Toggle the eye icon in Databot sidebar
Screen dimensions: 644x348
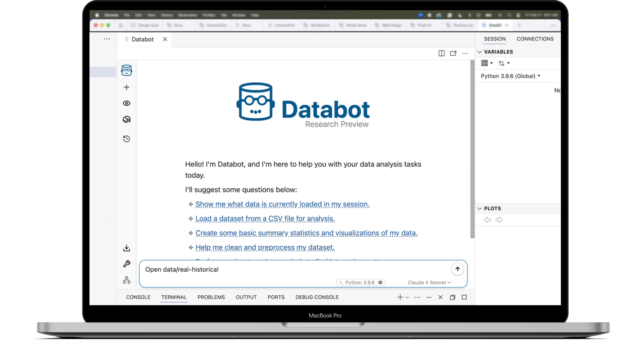click(x=126, y=103)
